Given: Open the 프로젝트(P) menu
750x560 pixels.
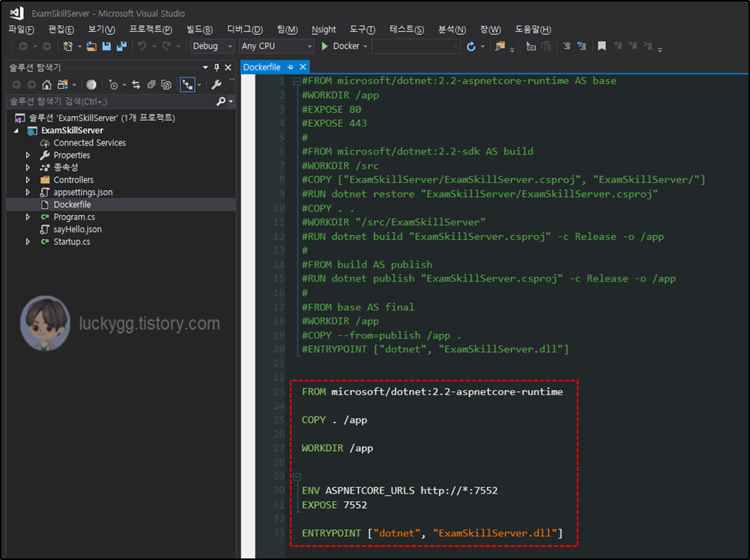Looking at the screenshot, I should (x=151, y=29).
